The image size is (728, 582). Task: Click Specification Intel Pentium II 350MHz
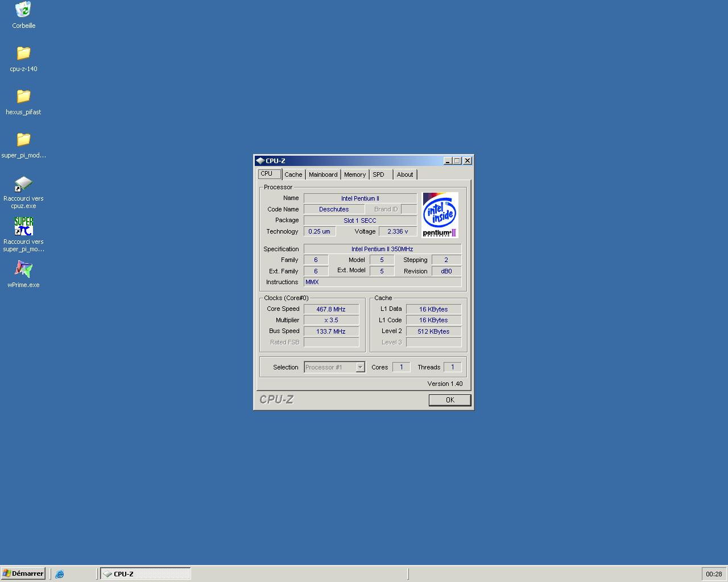(382, 249)
